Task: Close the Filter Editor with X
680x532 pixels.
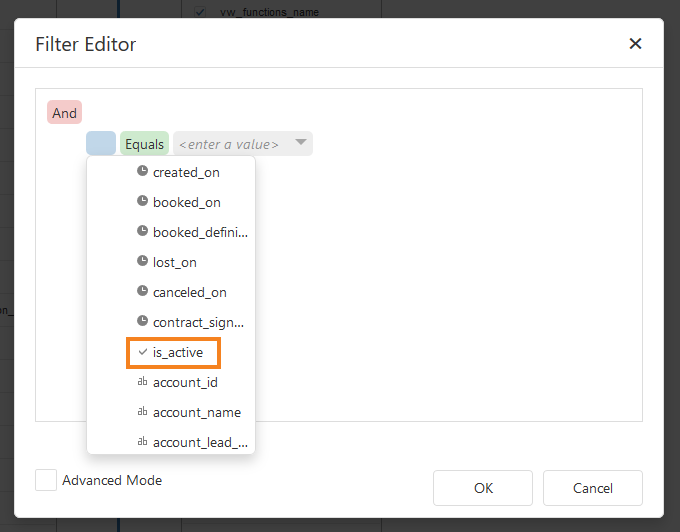Action: (635, 43)
